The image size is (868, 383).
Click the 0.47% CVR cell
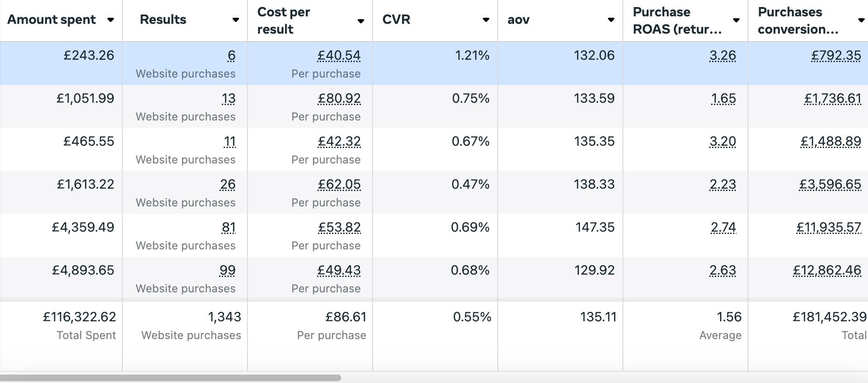pyautogui.click(x=470, y=184)
